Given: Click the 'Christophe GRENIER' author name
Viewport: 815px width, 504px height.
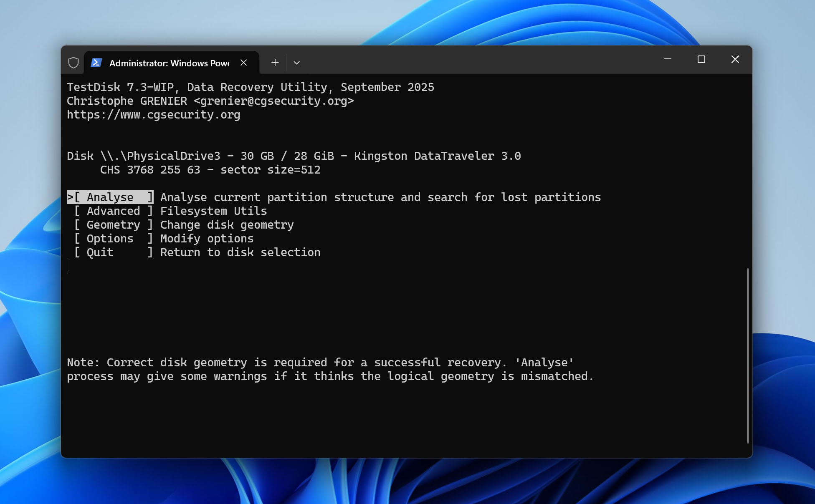Looking at the screenshot, I should point(127,101).
